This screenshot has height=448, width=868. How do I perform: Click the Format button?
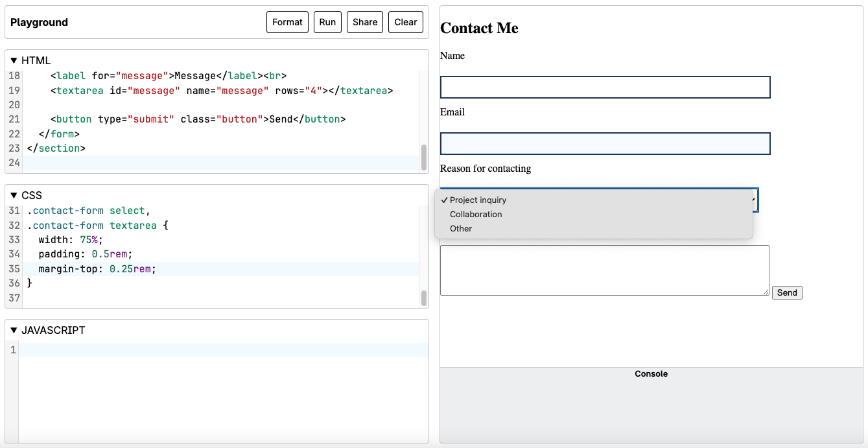(x=287, y=22)
